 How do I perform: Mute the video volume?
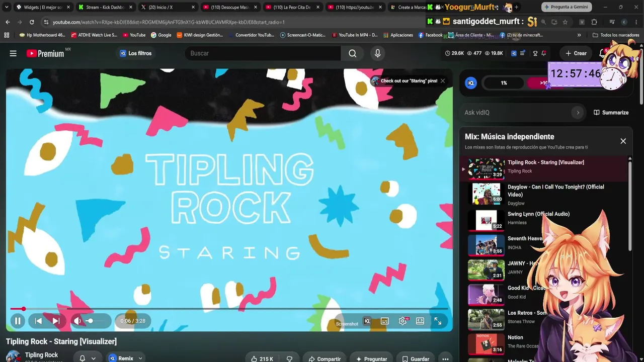(77, 321)
